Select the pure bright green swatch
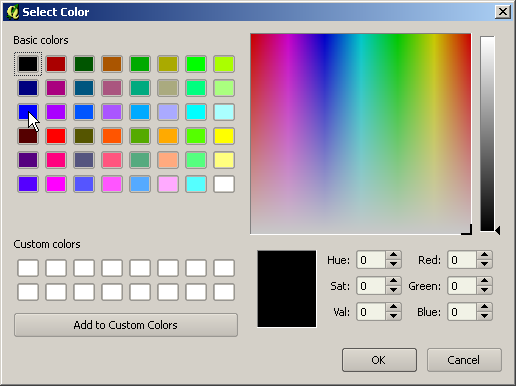The height and width of the screenshot is (386, 516). (x=196, y=64)
